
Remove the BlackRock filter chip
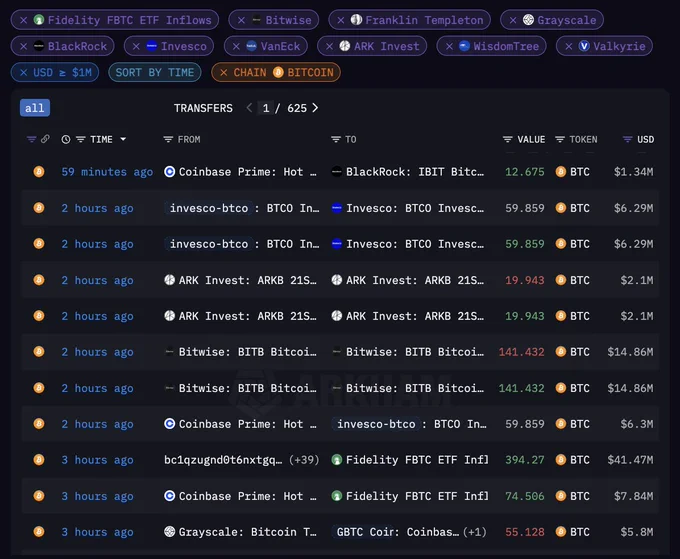point(24,46)
